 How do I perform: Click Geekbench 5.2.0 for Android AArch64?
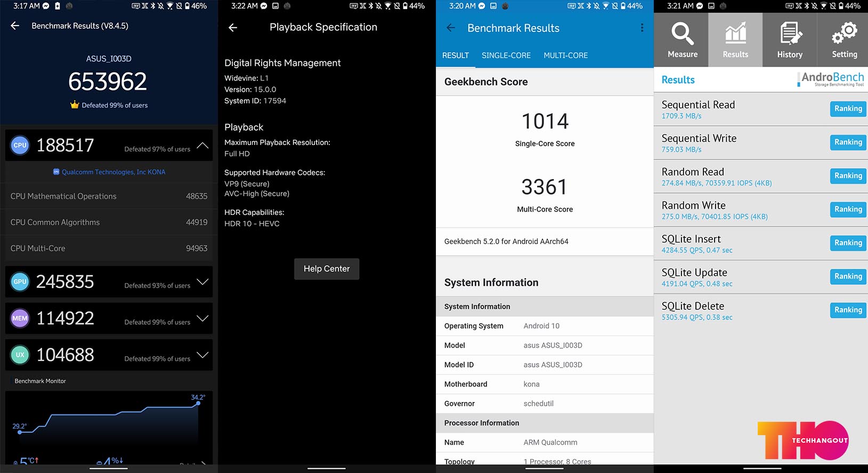click(x=506, y=242)
